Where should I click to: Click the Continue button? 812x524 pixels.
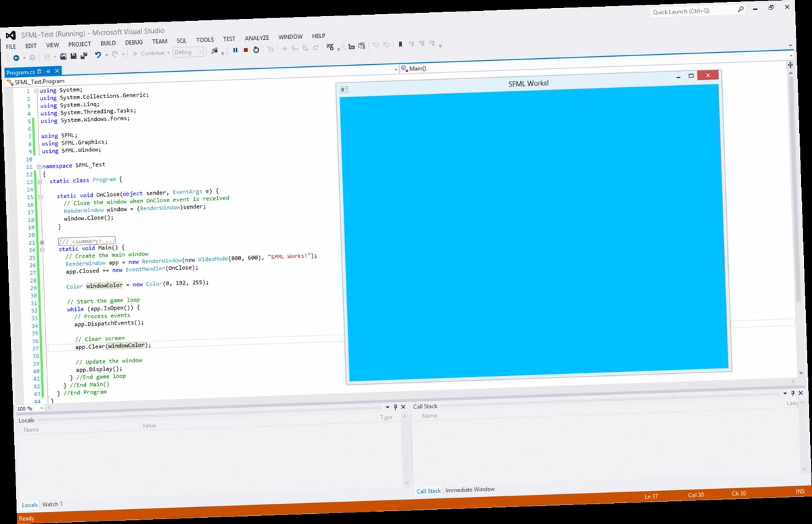click(x=152, y=53)
